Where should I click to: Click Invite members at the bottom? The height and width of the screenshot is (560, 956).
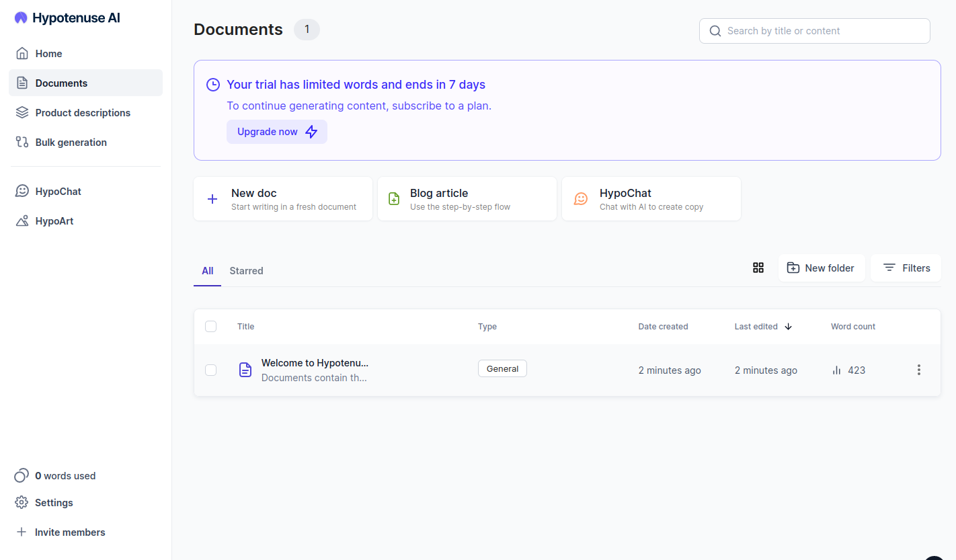[x=69, y=532]
